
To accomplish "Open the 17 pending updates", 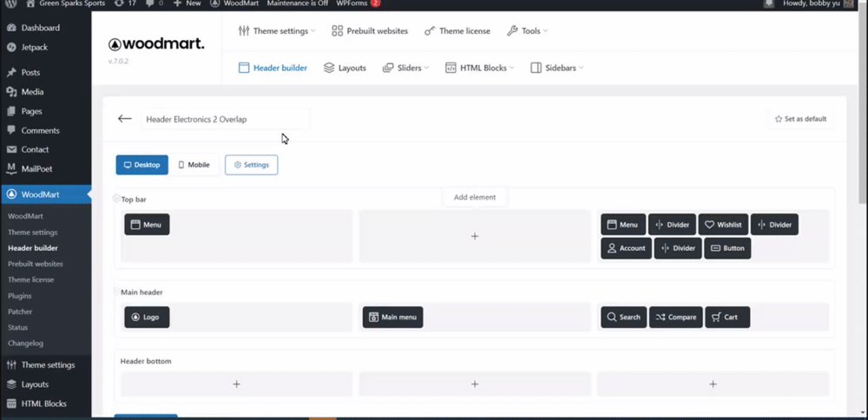I will [124, 3].
